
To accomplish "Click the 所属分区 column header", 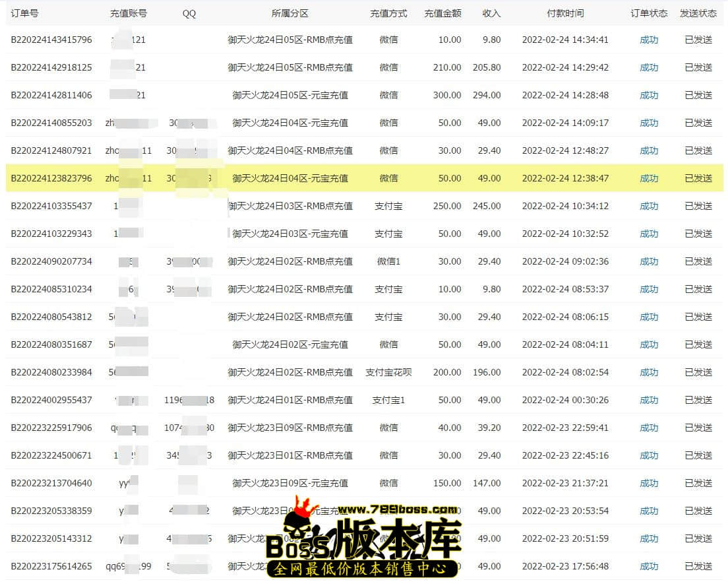I will (290, 13).
